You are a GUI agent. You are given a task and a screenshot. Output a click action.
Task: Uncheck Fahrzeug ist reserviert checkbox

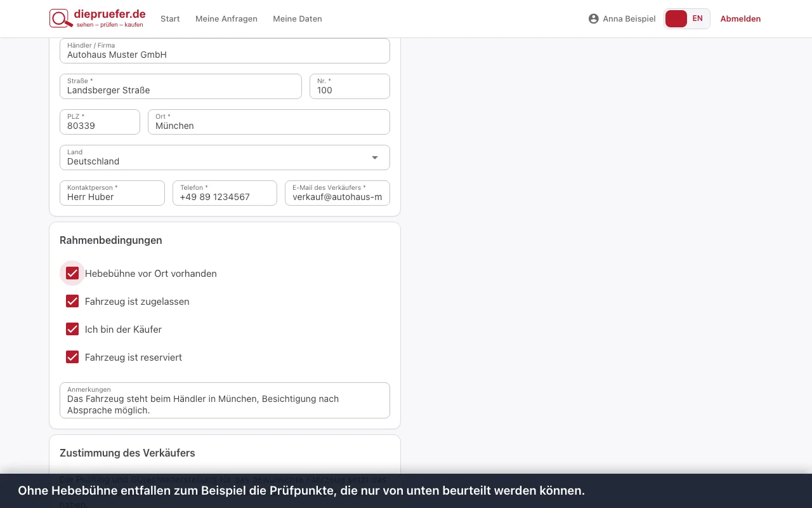[72, 358]
